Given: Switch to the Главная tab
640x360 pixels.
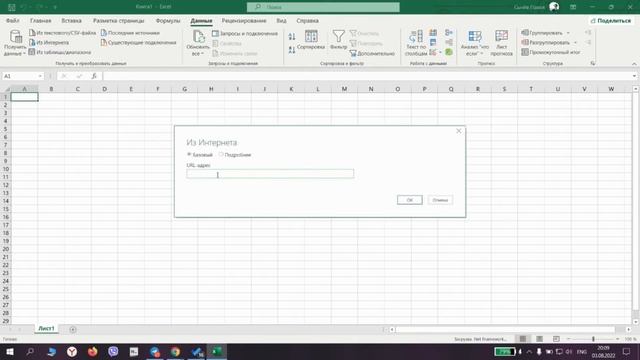Looking at the screenshot, I should pos(40,20).
